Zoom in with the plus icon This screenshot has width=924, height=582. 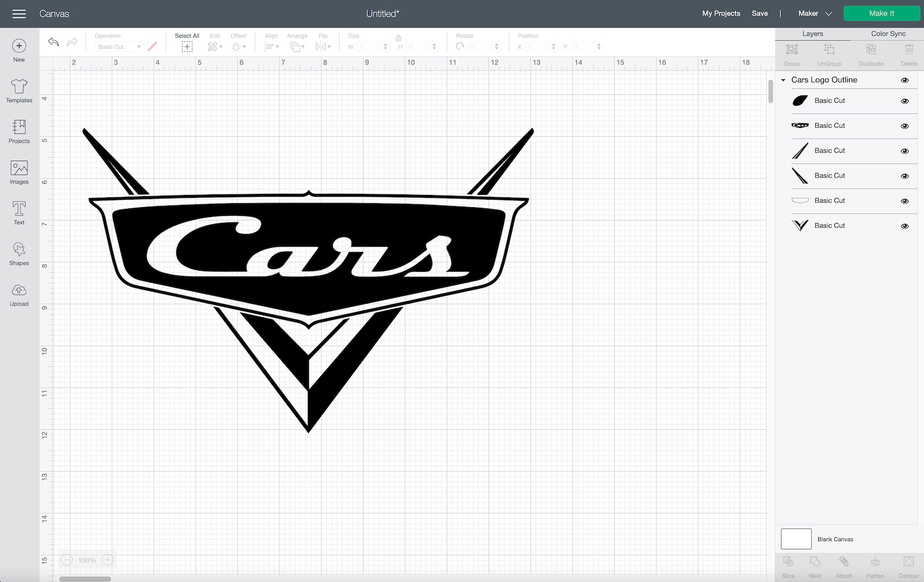(x=107, y=560)
